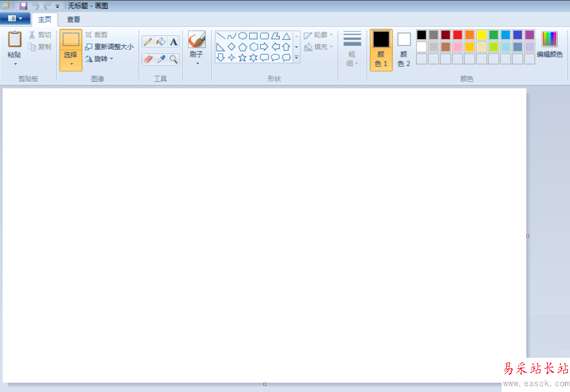The width and height of the screenshot is (570, 392).
Task: Expand the shapes gallery more arrow
Action: (x=296, y=58)
